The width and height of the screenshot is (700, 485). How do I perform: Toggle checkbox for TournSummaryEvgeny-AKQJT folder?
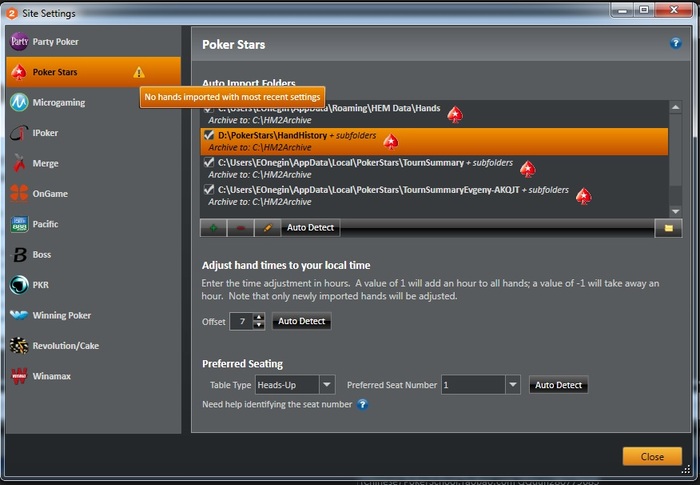point(208,189)
